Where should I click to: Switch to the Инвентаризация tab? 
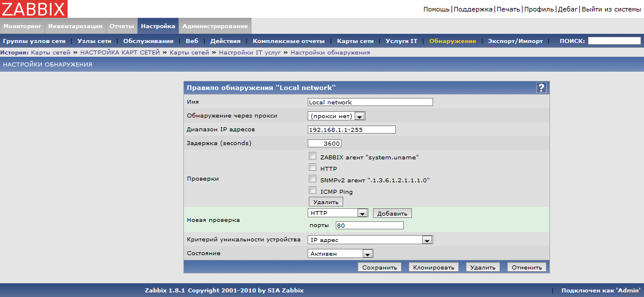pos(75,26)
